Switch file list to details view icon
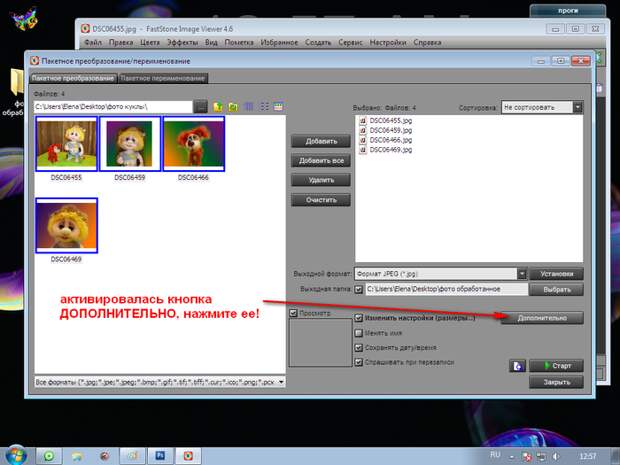The width and height of the screenshot is (620, 465). (x=249, y=106)
